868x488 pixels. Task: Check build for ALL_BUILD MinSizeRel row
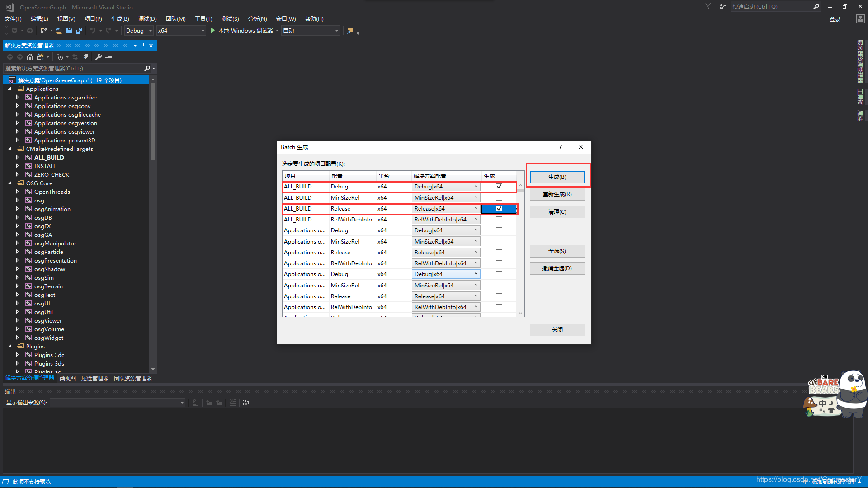[x=499, y=198]
